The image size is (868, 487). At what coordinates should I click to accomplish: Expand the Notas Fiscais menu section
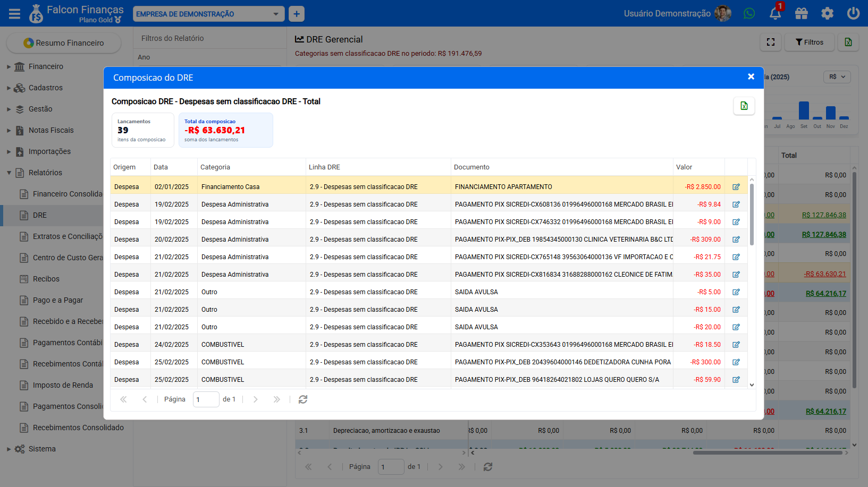coord(51,130)
